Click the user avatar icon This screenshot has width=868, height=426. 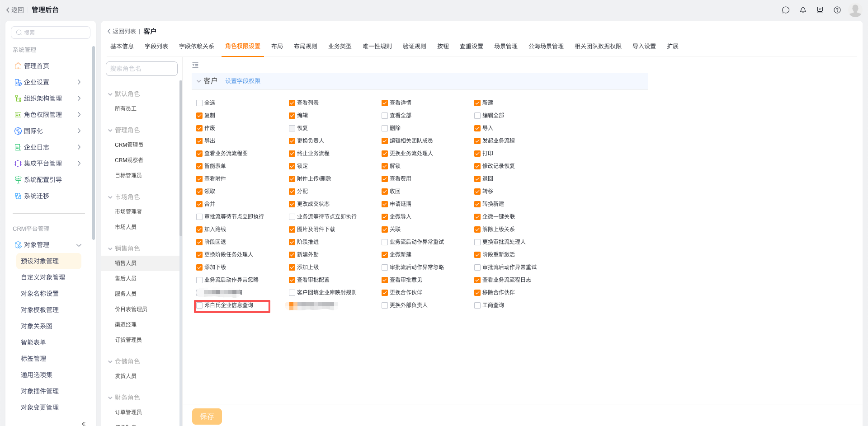coord(855,10)
